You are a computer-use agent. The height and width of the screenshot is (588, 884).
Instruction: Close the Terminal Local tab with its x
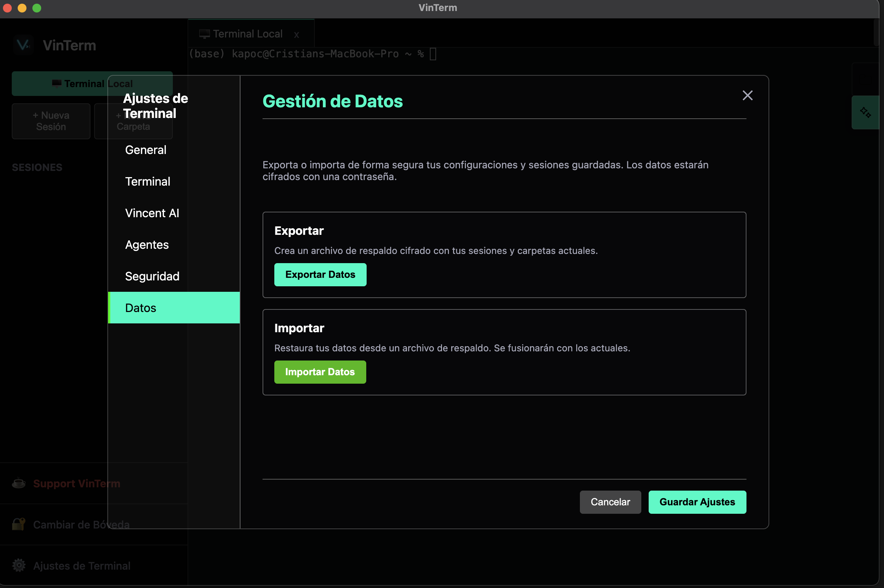tap(296, 35)
